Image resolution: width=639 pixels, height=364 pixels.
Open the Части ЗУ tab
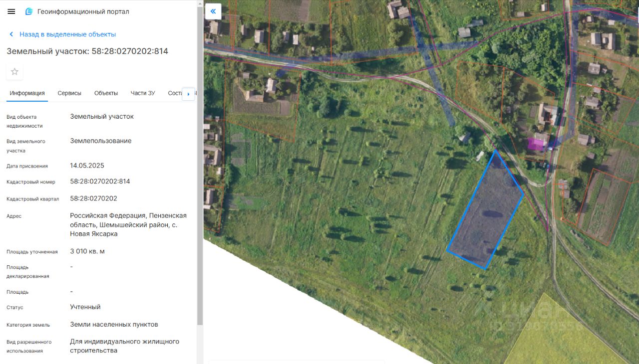[143, 93]
